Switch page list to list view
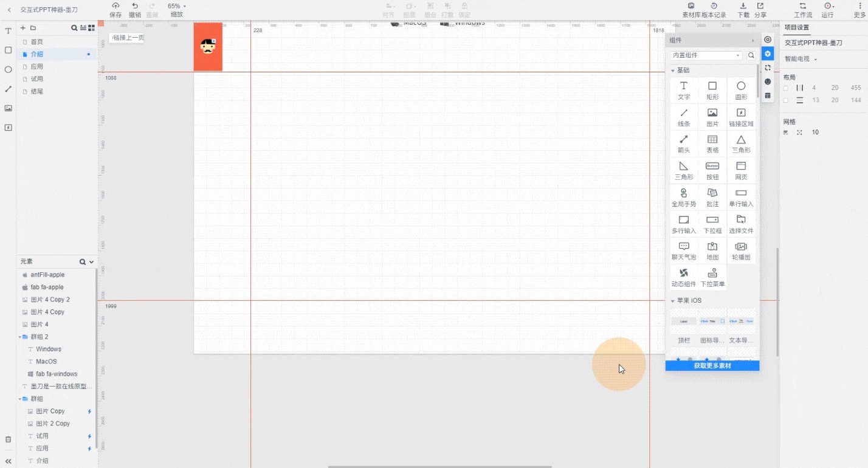868x468 pixels. (83, 28)
